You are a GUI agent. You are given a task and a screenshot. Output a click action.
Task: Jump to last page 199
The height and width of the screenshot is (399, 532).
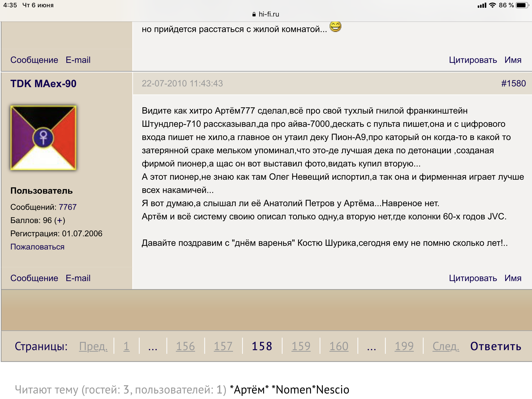coord(404,346)
